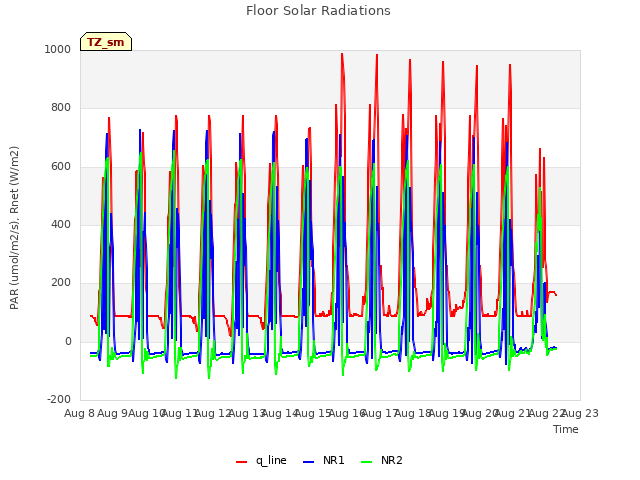This screenshot has height=480, width=640.
Task: Click the 200 y-axis tick label
Action: [61, 282]
